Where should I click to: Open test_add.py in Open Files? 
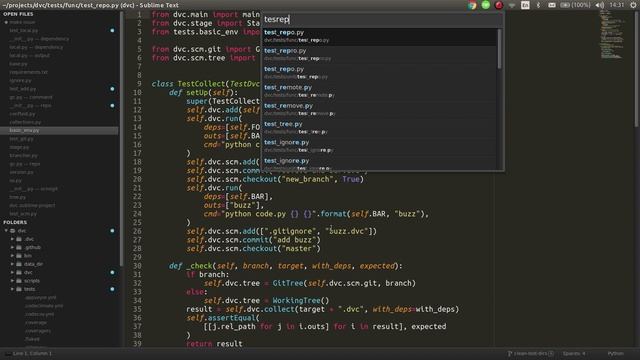(x=23, y=89)
